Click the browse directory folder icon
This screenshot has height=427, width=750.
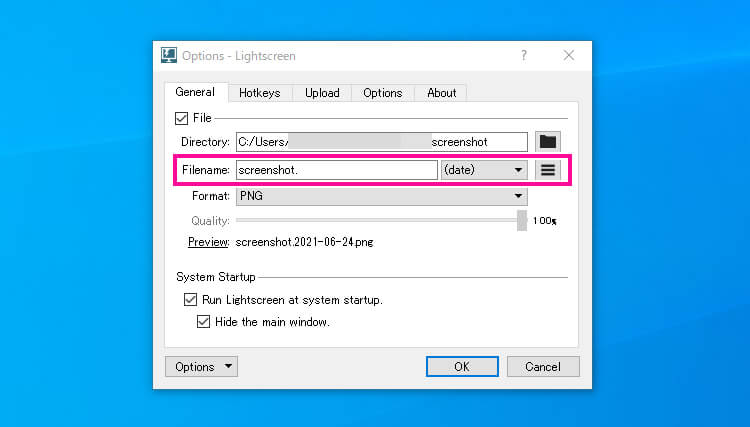click(547, 142)
